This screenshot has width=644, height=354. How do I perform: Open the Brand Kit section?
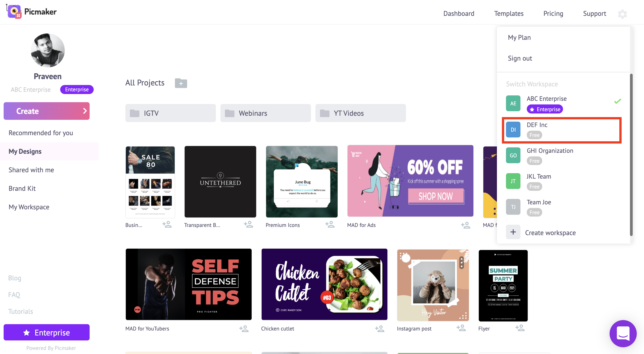pos(22,188)
